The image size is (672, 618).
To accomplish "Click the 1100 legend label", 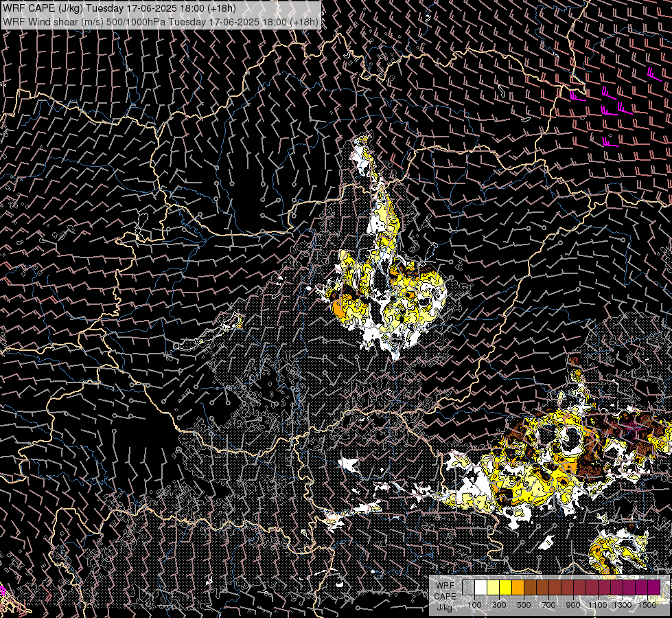I will 598,605.
